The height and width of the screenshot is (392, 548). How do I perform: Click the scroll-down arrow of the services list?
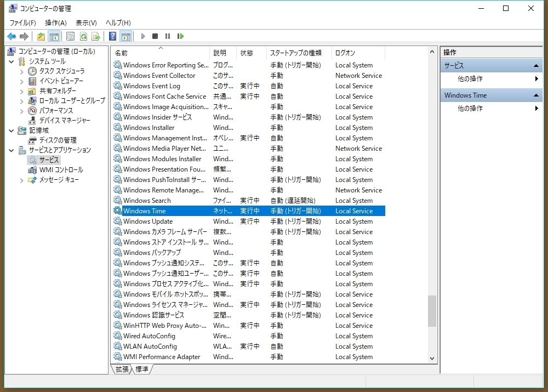(432, 358)
